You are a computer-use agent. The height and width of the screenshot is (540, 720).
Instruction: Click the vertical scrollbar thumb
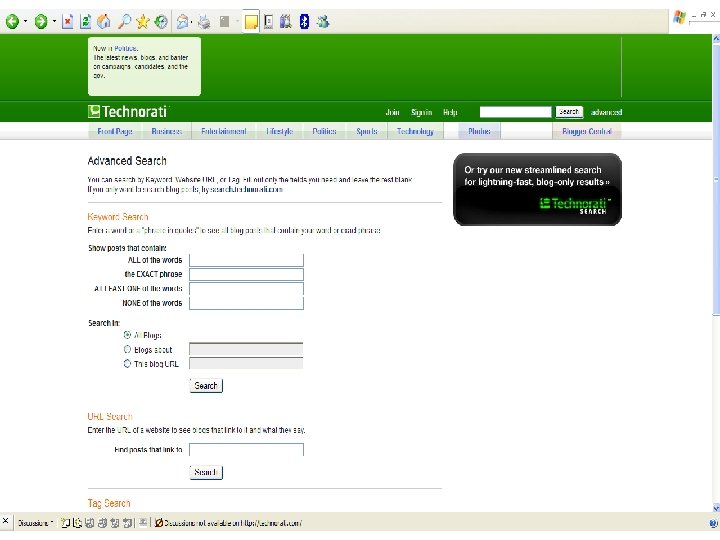(x=716, y=179)
